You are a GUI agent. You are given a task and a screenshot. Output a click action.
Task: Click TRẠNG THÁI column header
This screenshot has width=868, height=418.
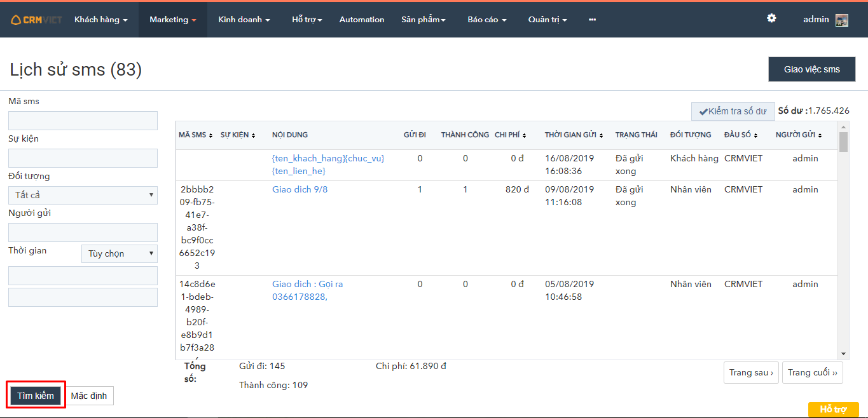pyautogui.click(x=637, y=135)
